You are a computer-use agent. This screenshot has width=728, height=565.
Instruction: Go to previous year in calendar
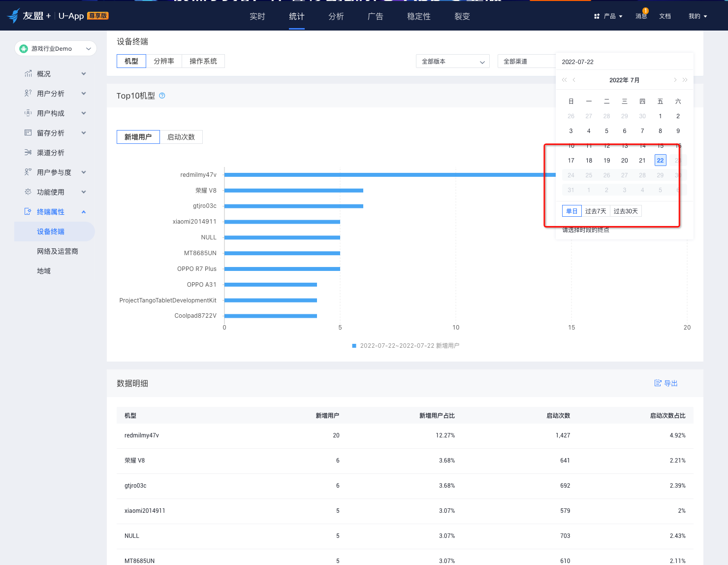(x=564, y=80)
